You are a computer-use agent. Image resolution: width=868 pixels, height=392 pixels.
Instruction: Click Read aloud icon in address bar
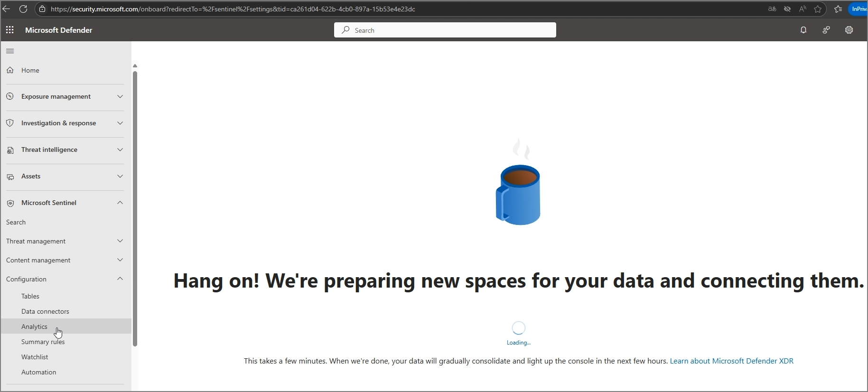click(803, 9)
